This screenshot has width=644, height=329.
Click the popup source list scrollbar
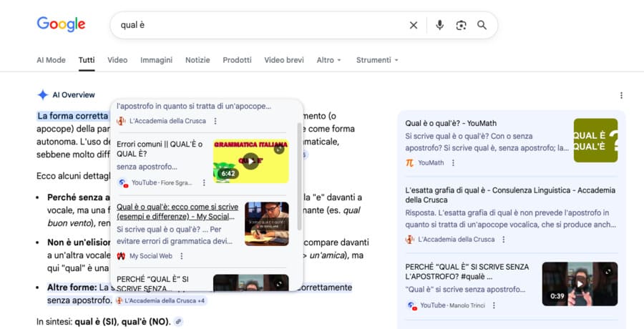pyautogui.click(x=299, y=176)
